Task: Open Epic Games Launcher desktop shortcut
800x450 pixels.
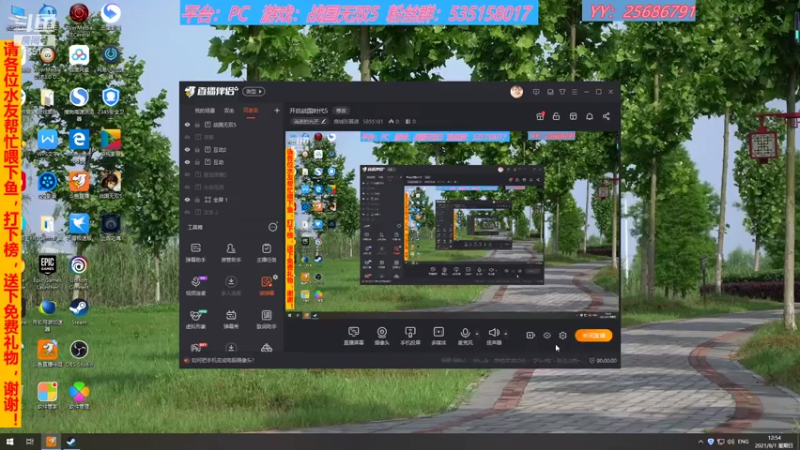Action: point(47,271)
